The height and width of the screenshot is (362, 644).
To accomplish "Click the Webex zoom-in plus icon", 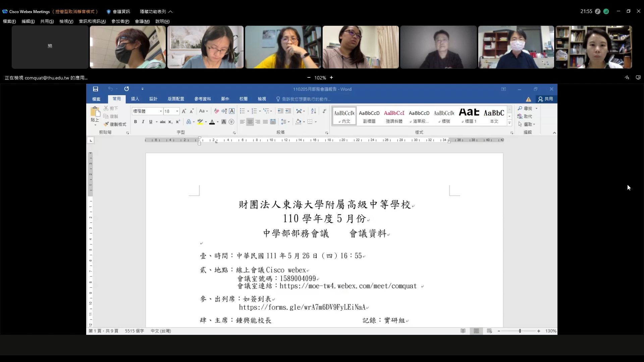I will pos(331,77).
